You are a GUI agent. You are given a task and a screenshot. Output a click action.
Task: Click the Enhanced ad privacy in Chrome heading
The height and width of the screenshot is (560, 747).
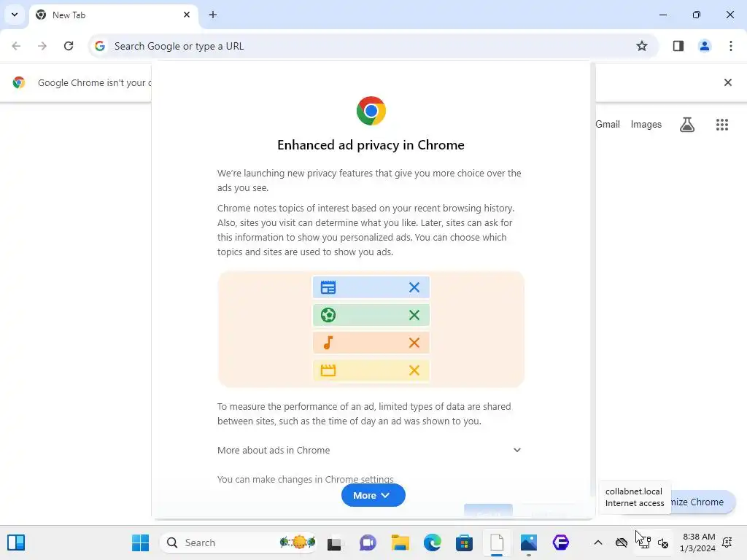(371, 145)
